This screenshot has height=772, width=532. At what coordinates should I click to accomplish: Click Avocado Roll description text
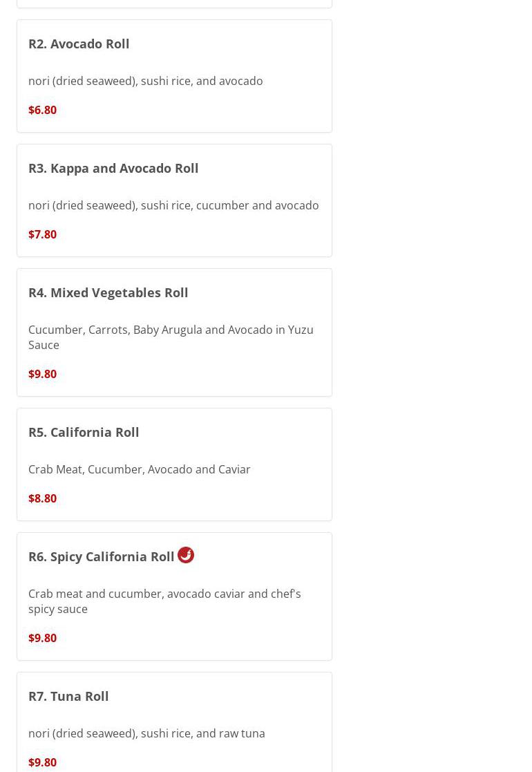[145, 81]
